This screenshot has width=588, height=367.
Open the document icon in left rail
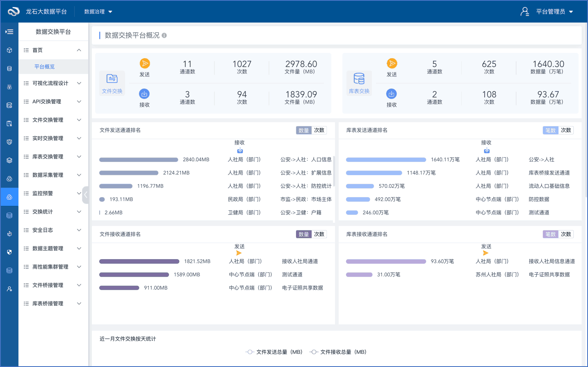tap(9, 124)
